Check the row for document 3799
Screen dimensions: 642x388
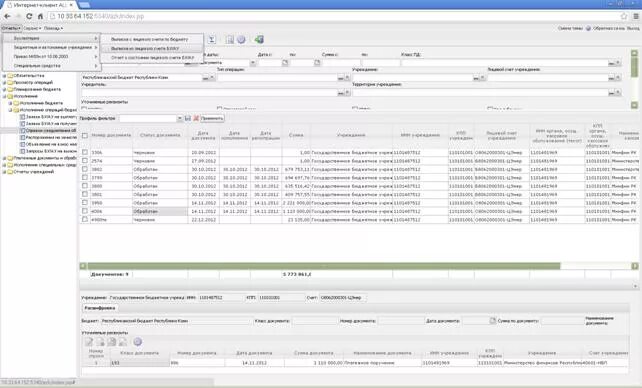pos(85,178)
